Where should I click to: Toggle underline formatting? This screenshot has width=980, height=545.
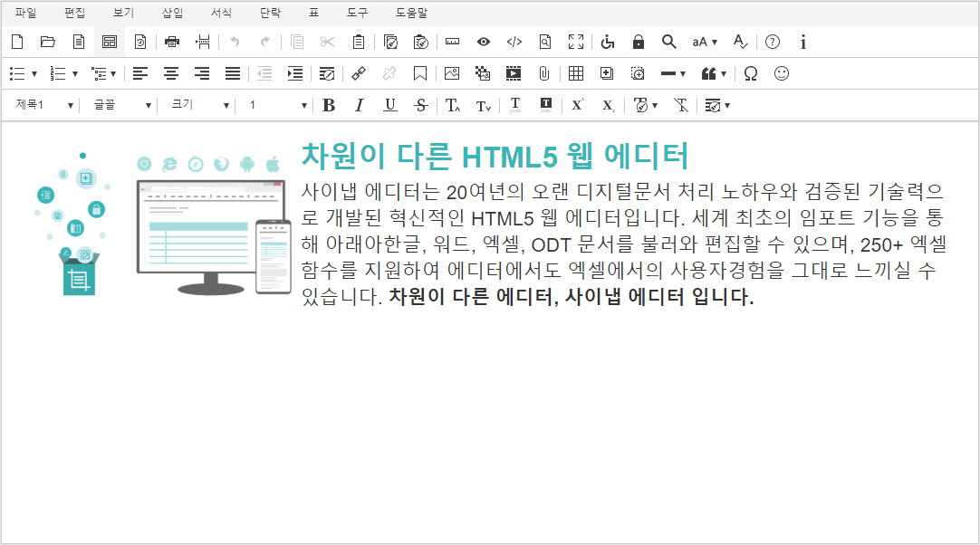pyautogui.click(x=390, y=105)
